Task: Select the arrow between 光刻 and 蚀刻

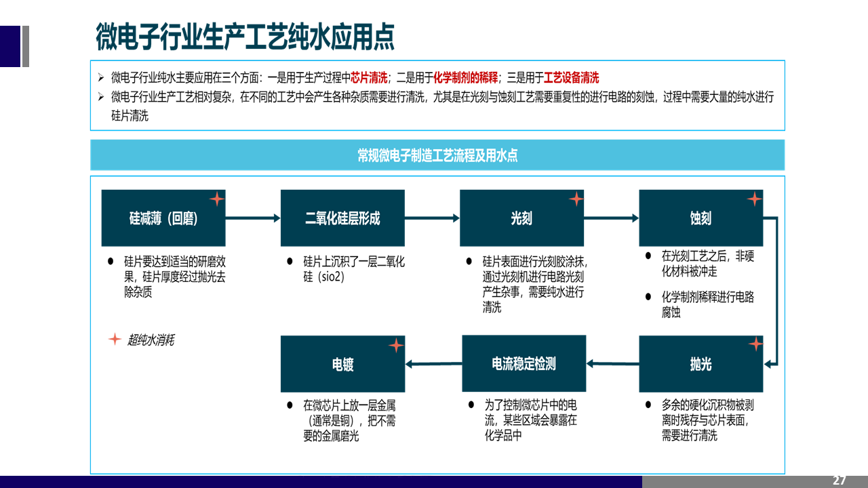Action: coord(611,218)
